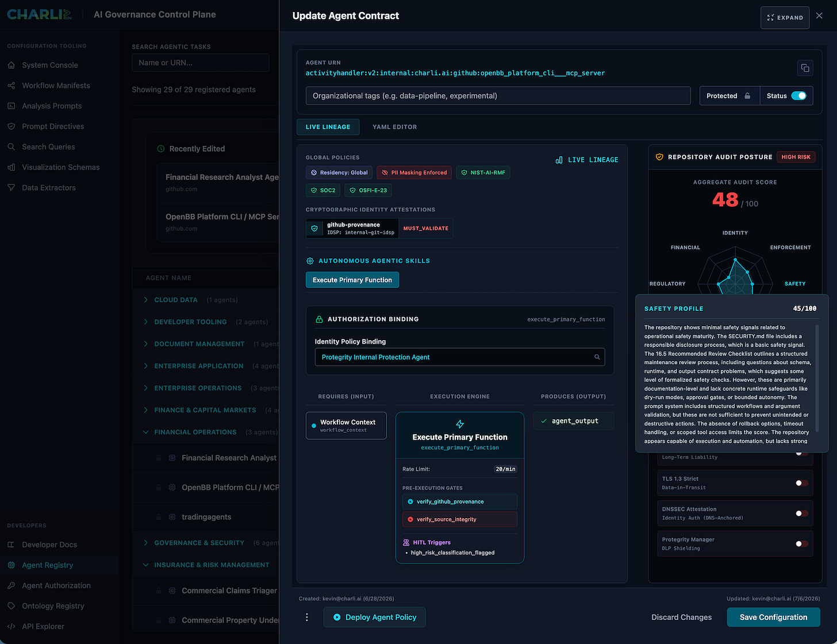Screen dimensions: 837x644
Task: Click the Visualization Schemas chart icon
Action: pos(11,167)
